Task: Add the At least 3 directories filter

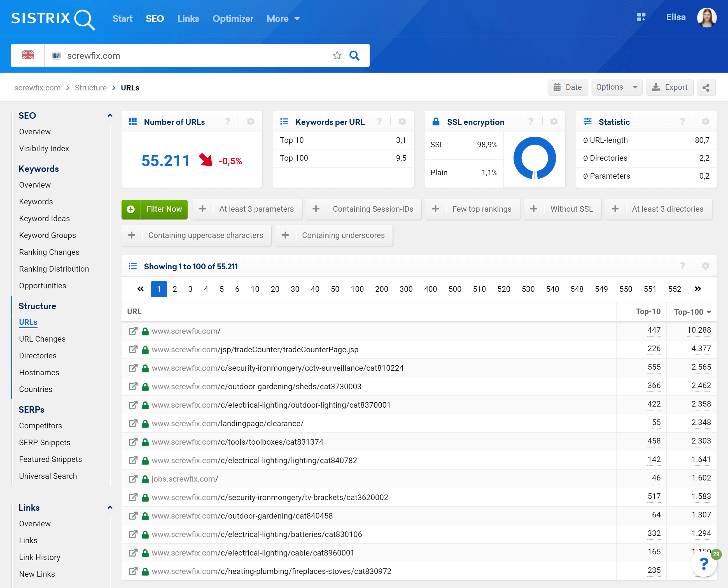Action: tap(658, 209)
